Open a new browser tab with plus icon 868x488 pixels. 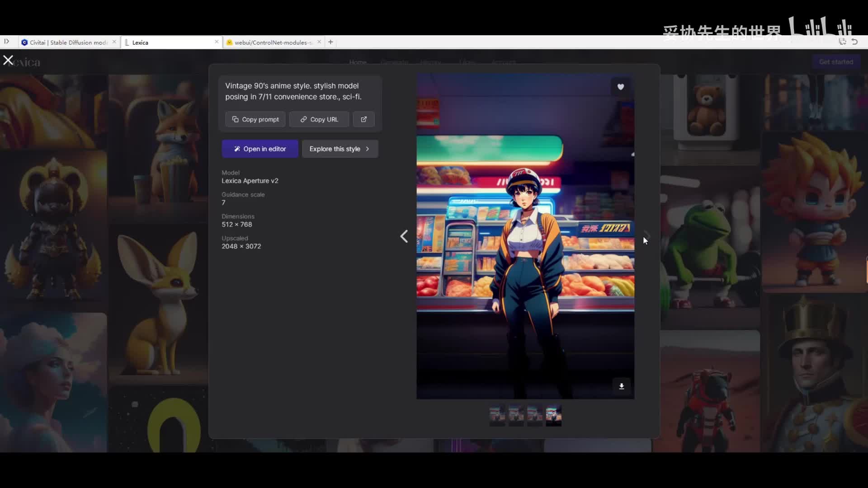click(x=330, y=42)
